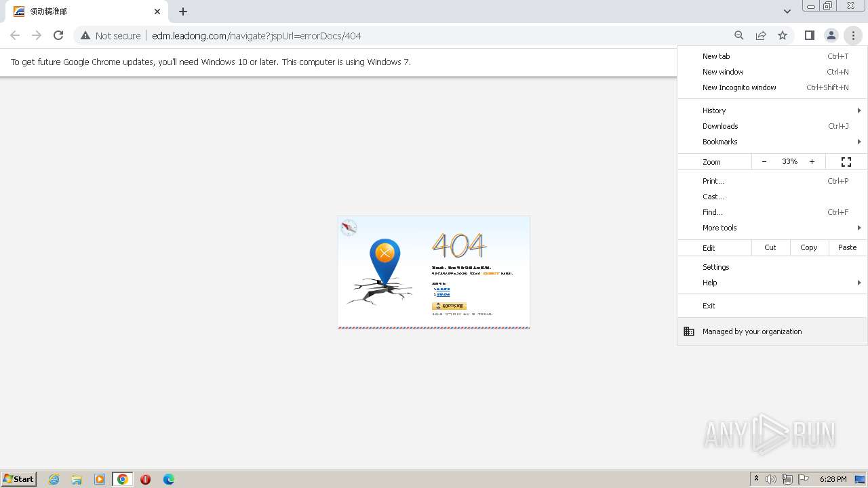Viewport: 868px width, 488px height.
Task: Click the browser back arrow
Action: (x=15, y=35)
